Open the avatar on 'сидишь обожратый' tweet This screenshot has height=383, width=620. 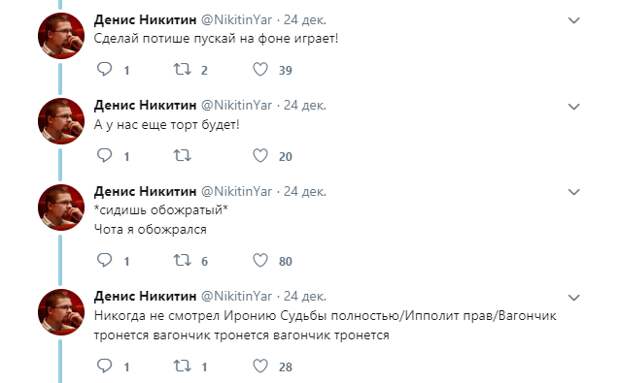pyautogui.click(x=61, y=208)
